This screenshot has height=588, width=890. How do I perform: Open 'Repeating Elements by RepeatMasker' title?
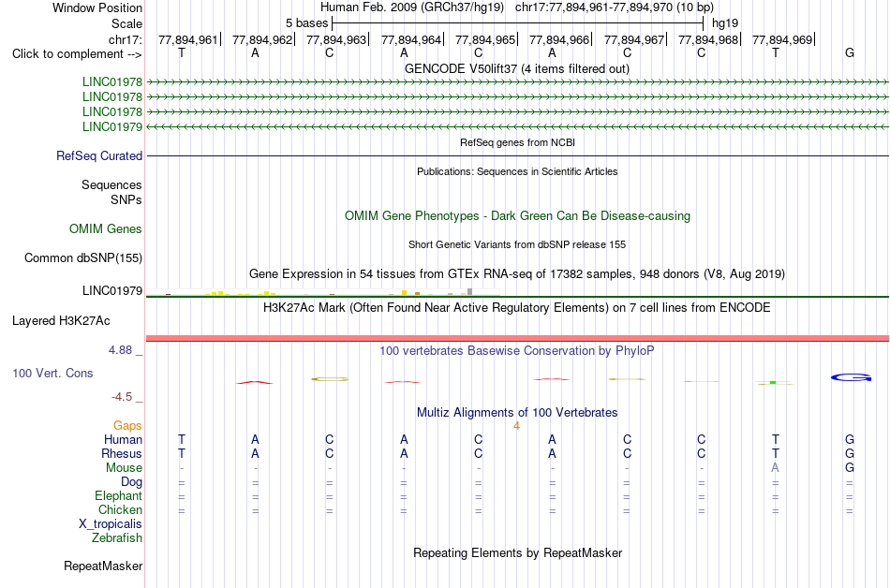point(517,552)
